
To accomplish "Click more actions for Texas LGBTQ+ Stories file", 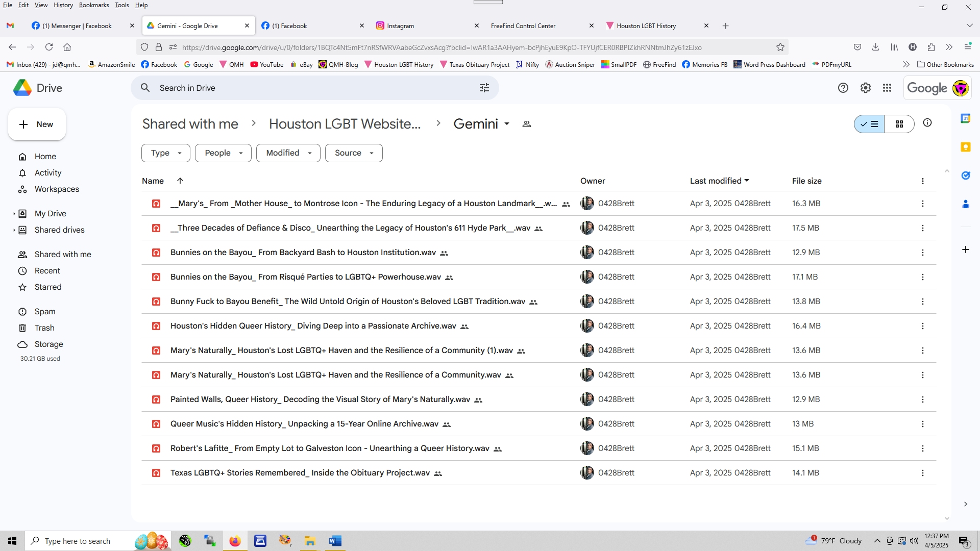I will [922, 473].
